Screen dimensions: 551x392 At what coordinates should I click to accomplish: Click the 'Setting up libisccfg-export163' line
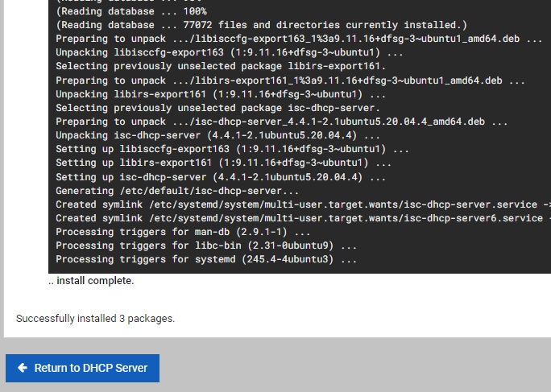[232, 149]
